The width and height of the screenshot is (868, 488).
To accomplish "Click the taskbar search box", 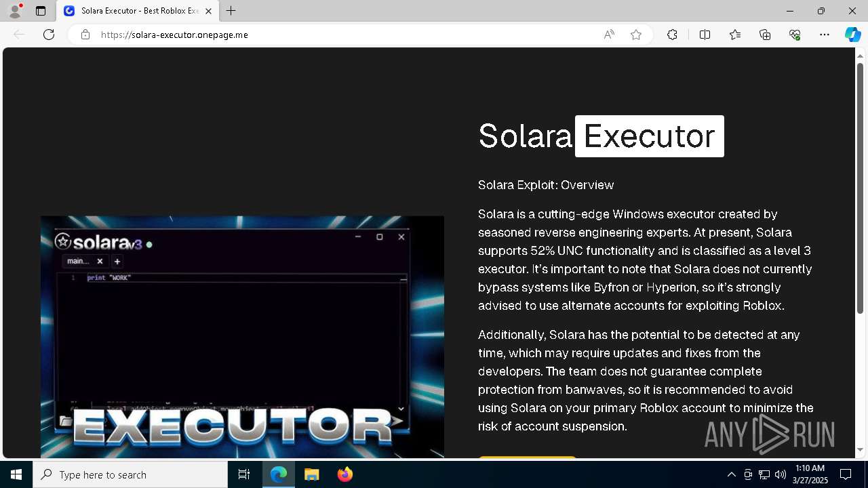I will (x=130, y=474).
